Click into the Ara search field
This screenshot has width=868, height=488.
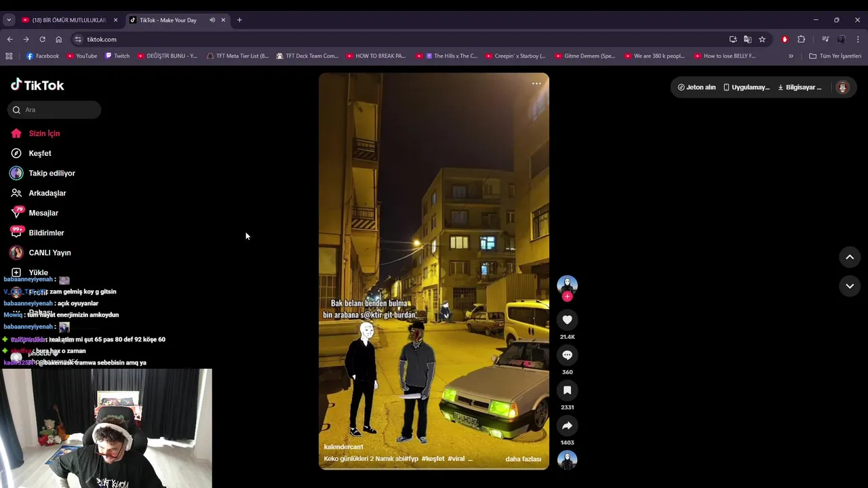[x=54, y=110]
